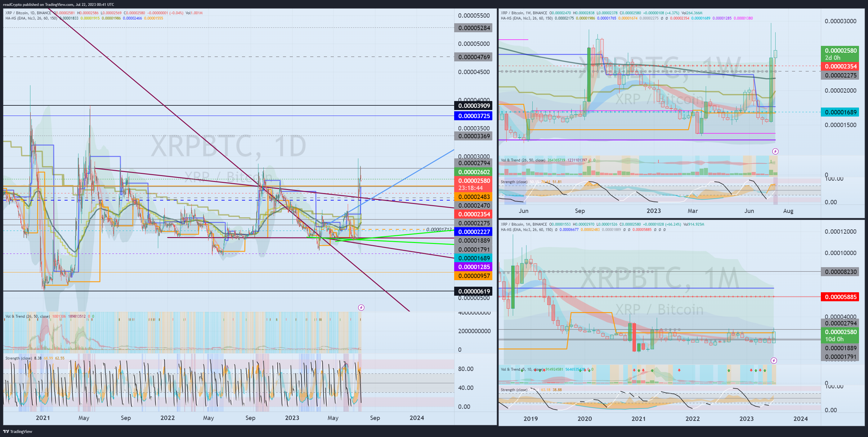Click the Aug time axis label on 1W chart
The height and width of the screenshot is (437, 868).
(788, 211)
